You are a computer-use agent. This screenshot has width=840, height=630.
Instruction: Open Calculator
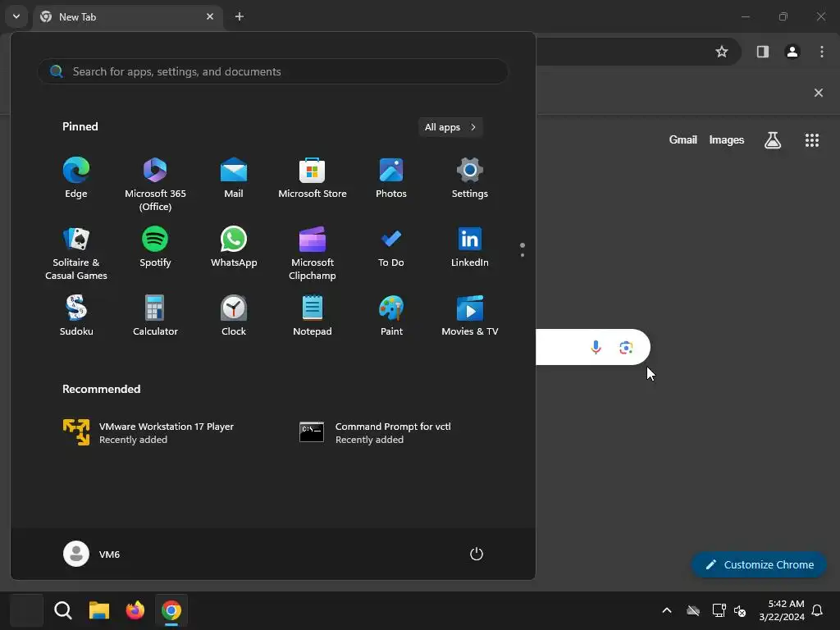[x=155, y=316]
